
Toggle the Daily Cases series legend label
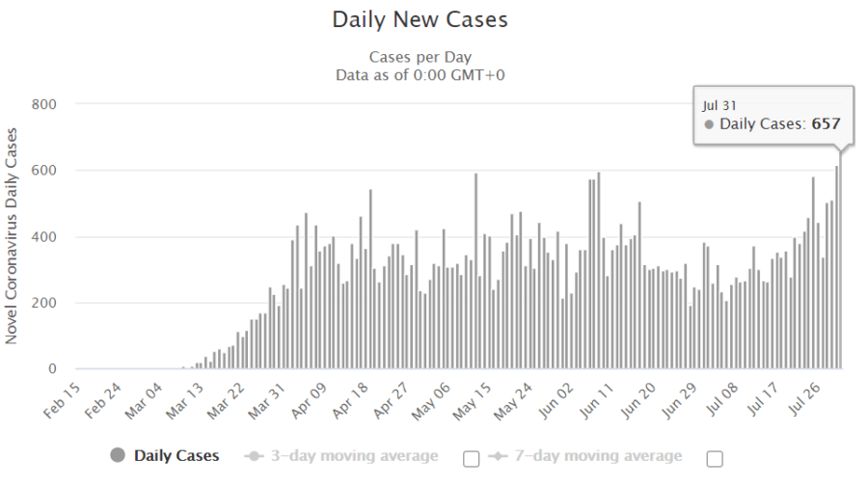tap(176, 456)
